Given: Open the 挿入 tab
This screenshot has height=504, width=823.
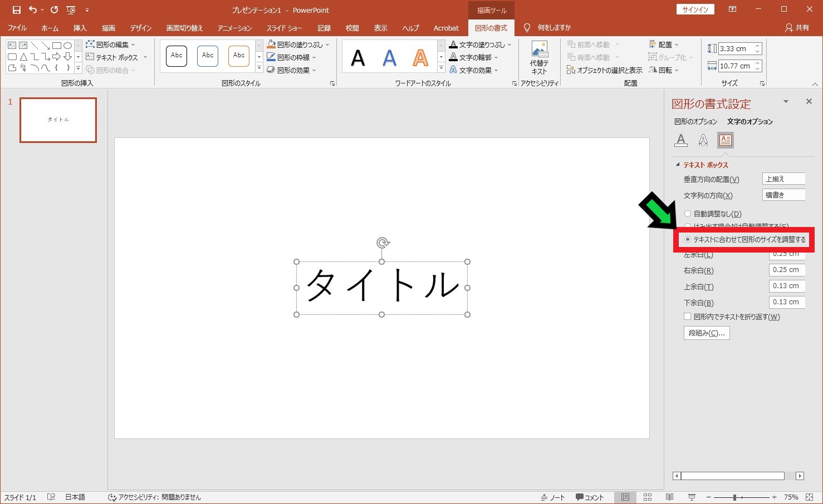Looking at the screenshot, I should (80, 28).
